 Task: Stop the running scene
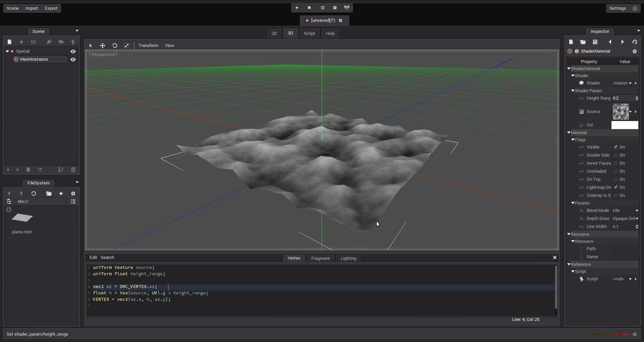tap(309, 8)
